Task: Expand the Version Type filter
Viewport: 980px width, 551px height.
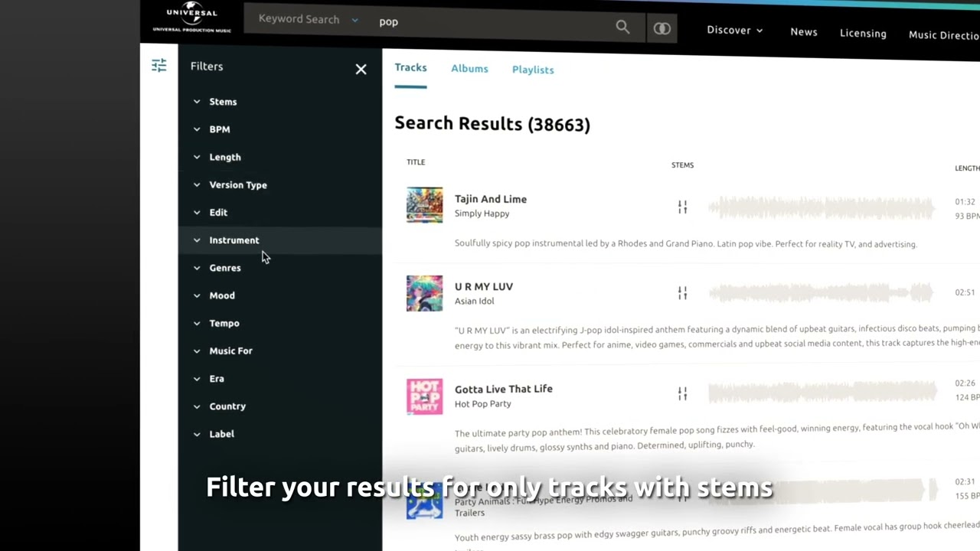Action: coord(280,184)
